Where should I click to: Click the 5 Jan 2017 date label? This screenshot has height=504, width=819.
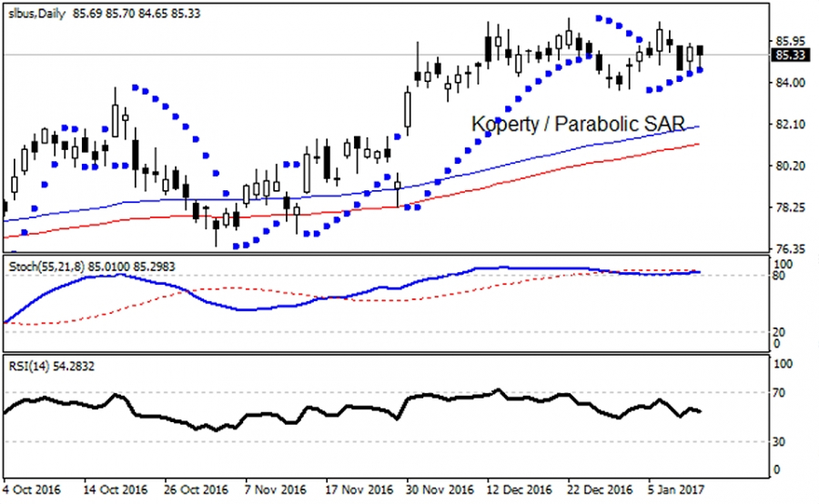(675, 489)
